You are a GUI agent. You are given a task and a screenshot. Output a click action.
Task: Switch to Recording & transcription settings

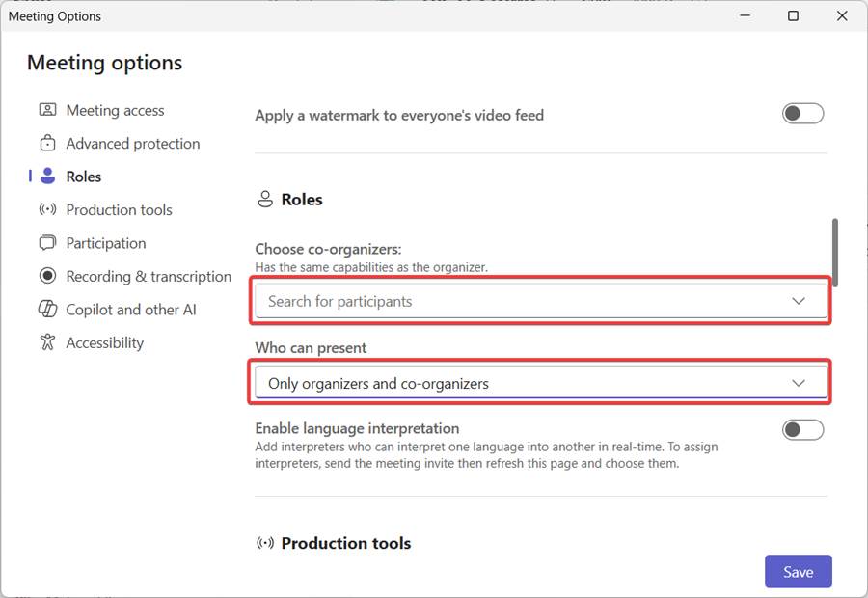click(x=149, y=277)
